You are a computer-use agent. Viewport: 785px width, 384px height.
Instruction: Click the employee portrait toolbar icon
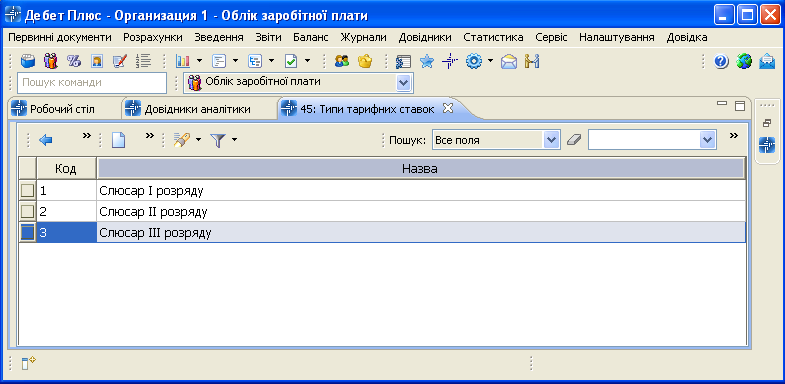(97, 62)
